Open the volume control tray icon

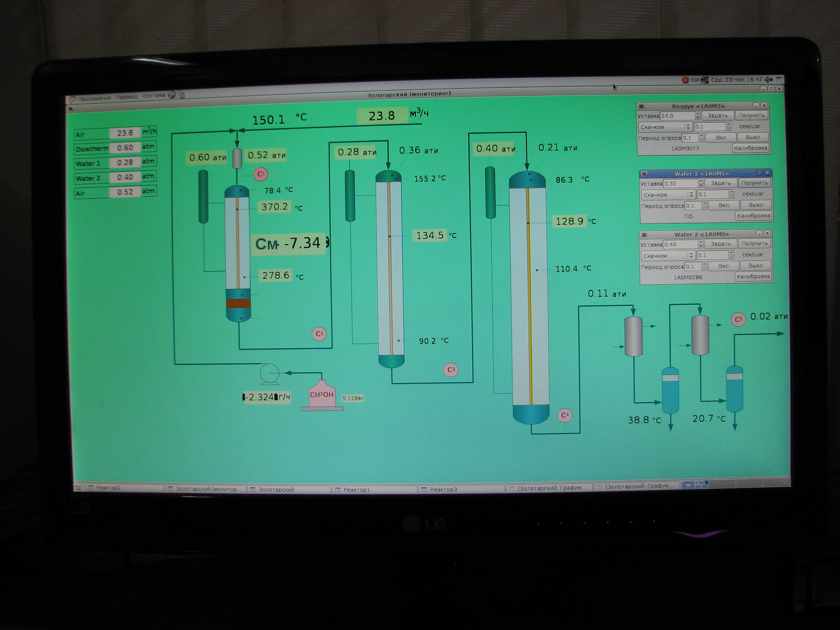768,79
